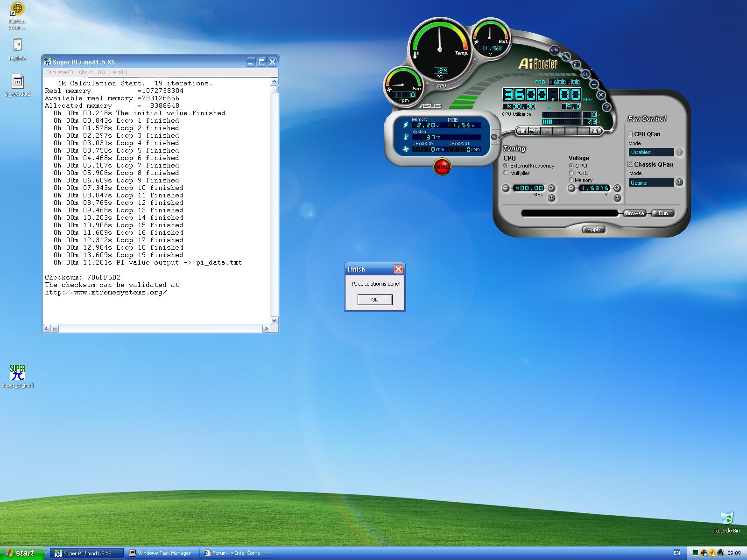747x560 pixels.
Task: Select Multiplier radio button
Action: coord(506,173)
